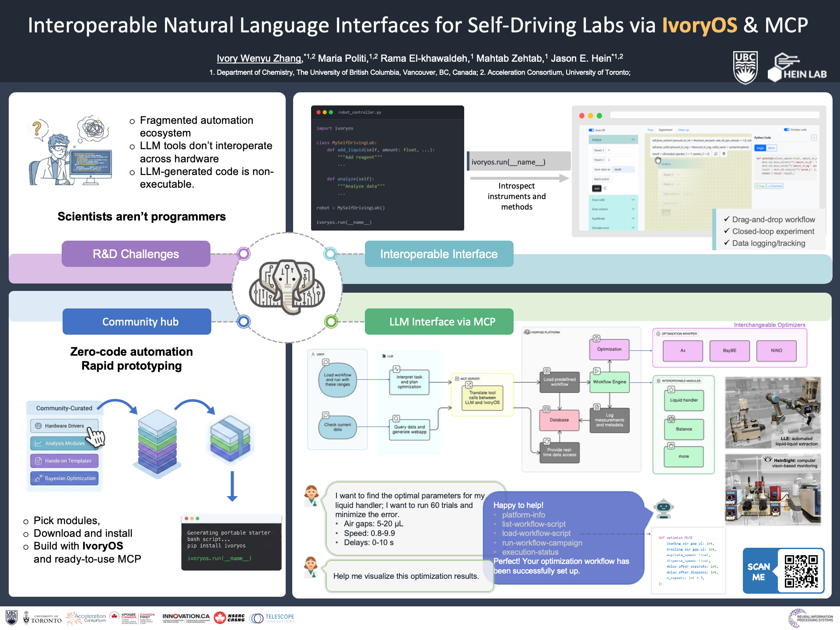Switch to the Clean up tab

click(683, 130)
